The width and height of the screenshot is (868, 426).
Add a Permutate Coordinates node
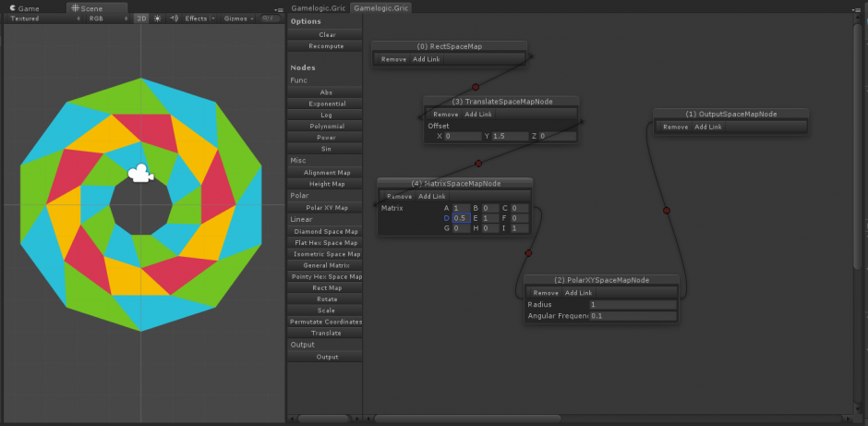[x=325, y=322]
